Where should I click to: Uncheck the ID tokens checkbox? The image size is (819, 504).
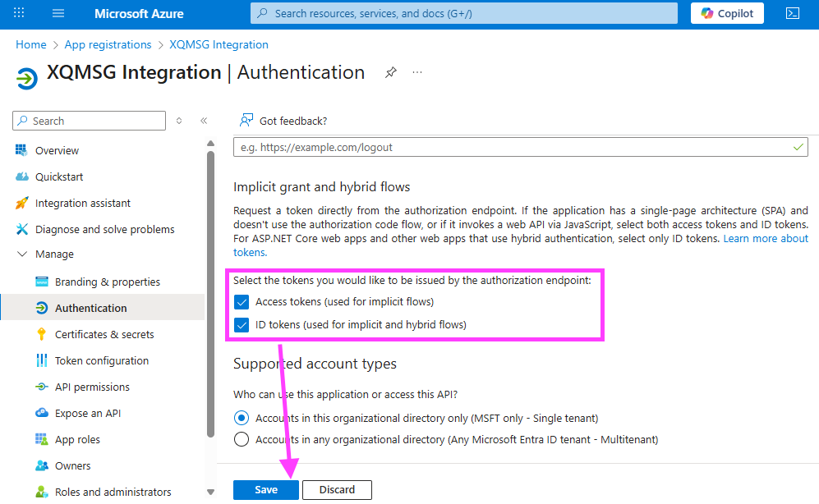tap(242, 324)
